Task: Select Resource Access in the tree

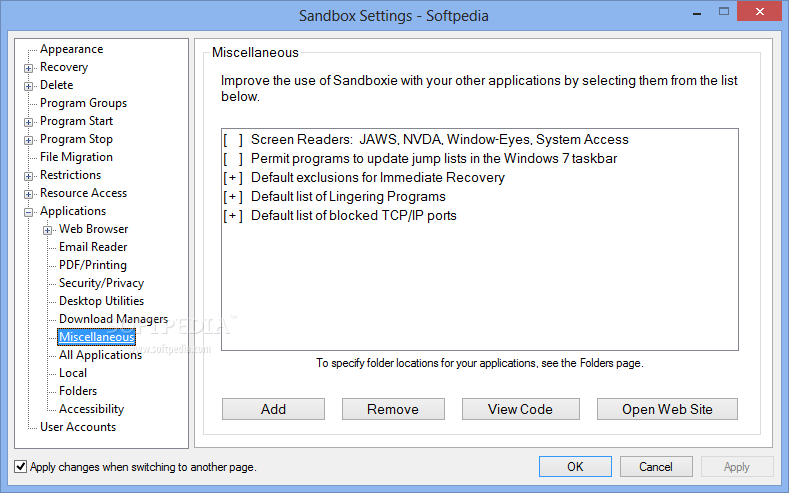Action: (84, 193)
